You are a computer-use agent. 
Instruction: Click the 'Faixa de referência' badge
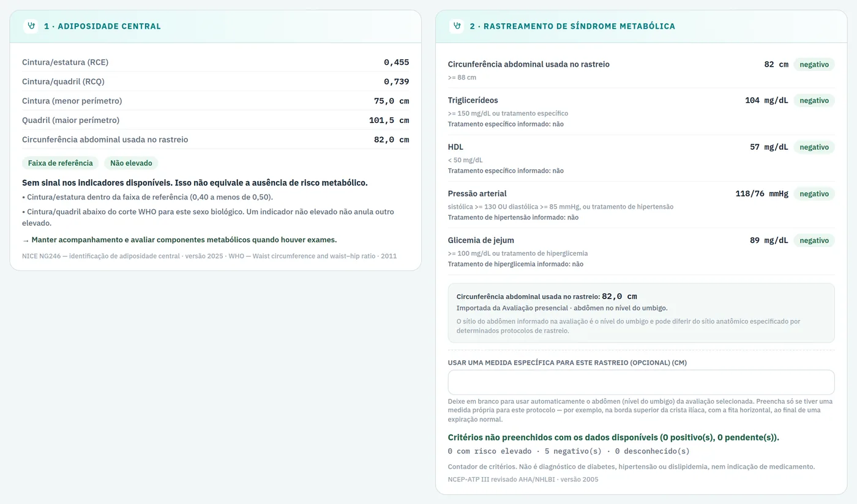click(61, 163)
